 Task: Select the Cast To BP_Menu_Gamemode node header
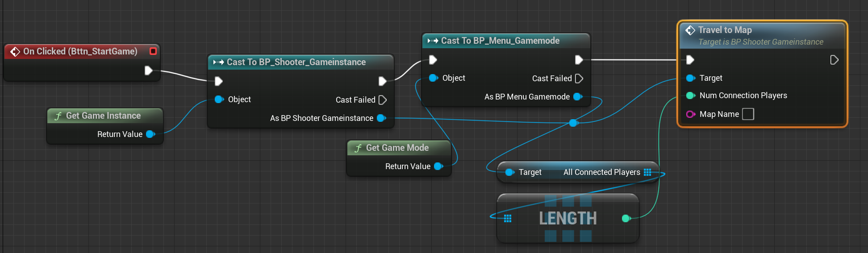[500, 41]
